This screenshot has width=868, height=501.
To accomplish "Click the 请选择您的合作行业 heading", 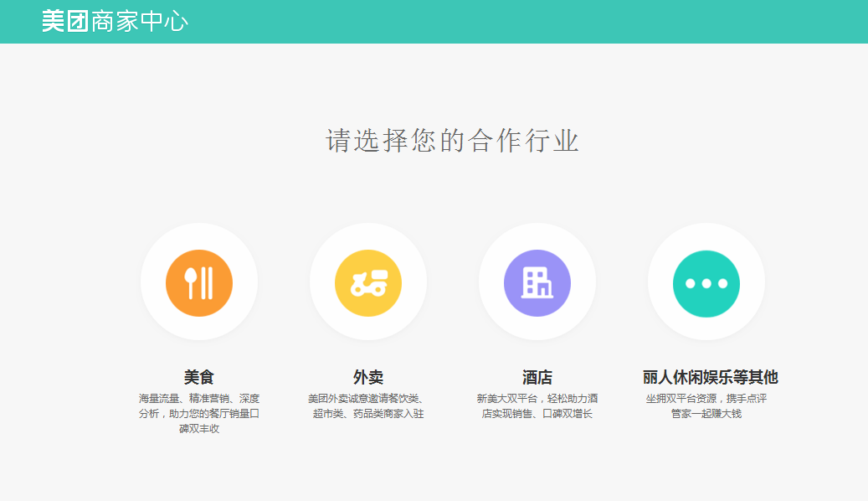I will (452, 141).
